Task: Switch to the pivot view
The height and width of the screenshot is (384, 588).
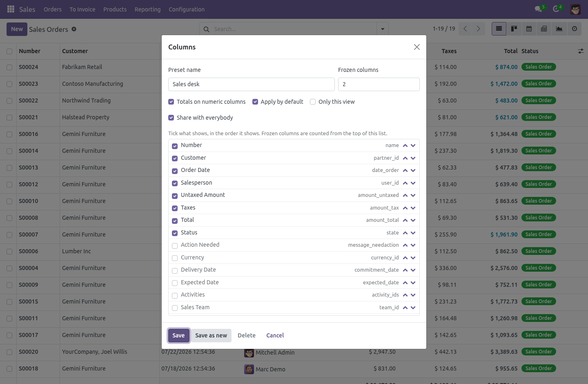Action: coord(544,29)
